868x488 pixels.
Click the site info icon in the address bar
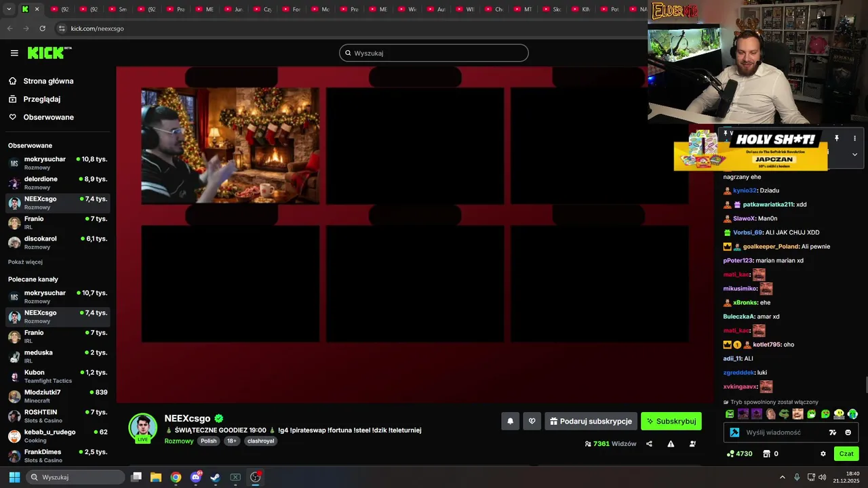click(62, 28)
